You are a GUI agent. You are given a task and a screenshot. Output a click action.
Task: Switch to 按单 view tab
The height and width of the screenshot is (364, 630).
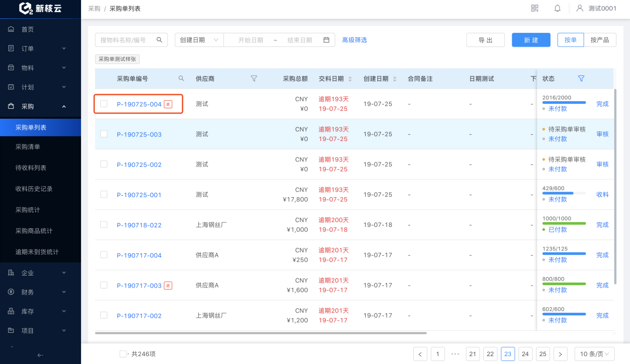coord(570,40)
